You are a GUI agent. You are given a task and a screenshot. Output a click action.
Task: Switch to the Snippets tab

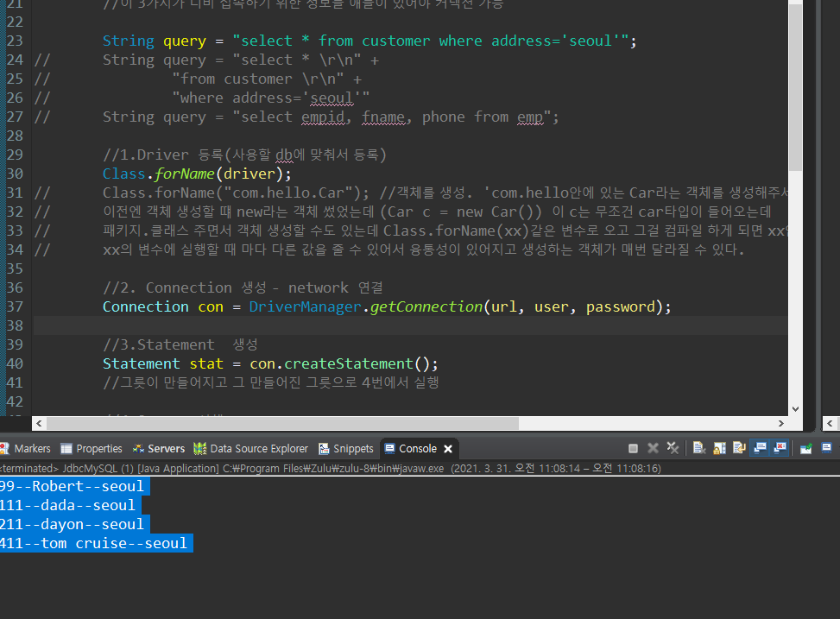click(x=346, y=449)
